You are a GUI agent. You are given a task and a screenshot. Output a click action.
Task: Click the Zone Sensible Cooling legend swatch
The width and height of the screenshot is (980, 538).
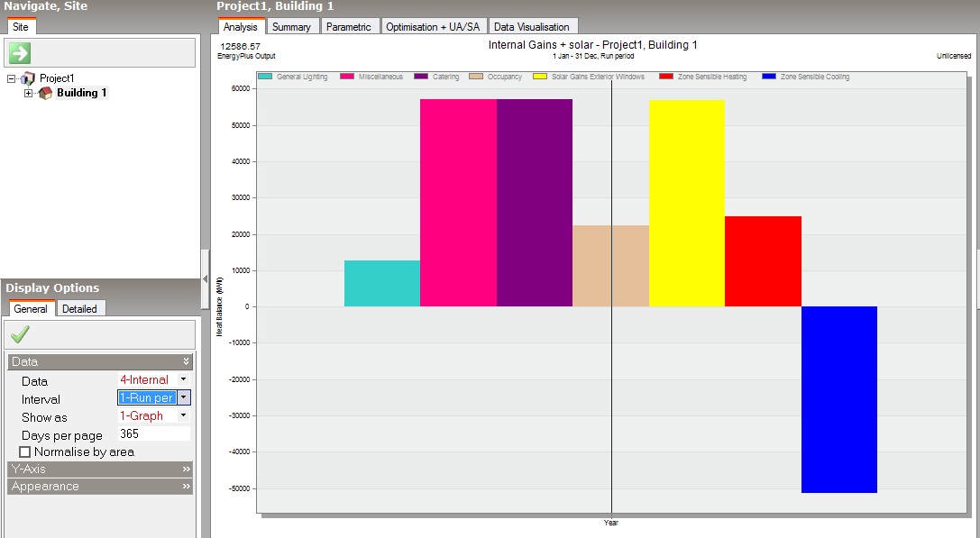click(769, 77)
